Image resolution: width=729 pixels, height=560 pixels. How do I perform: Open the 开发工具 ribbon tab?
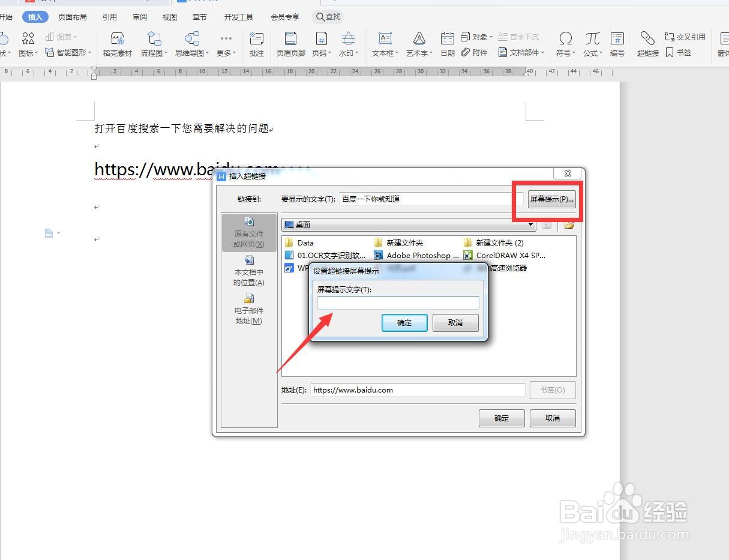(238, 17)
